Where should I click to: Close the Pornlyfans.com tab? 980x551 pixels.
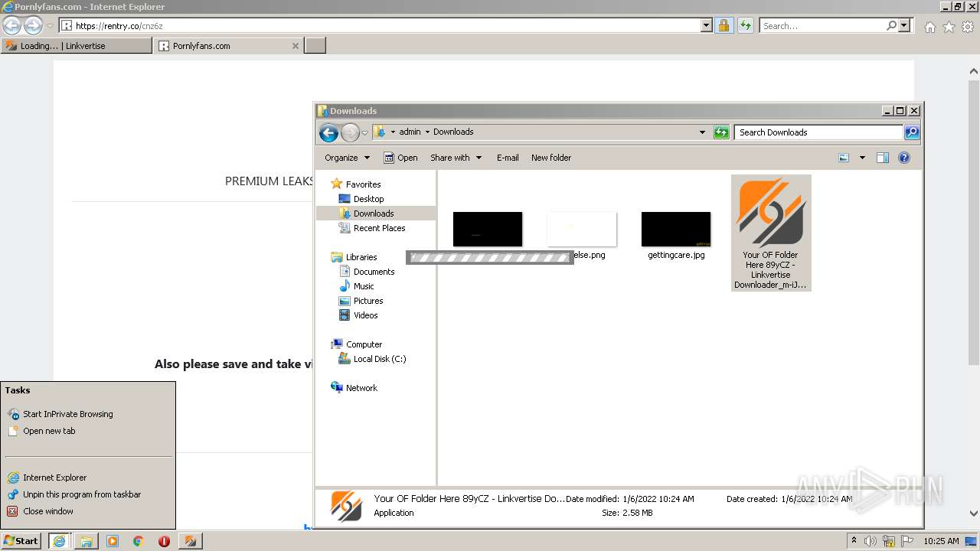click(296, 46)
